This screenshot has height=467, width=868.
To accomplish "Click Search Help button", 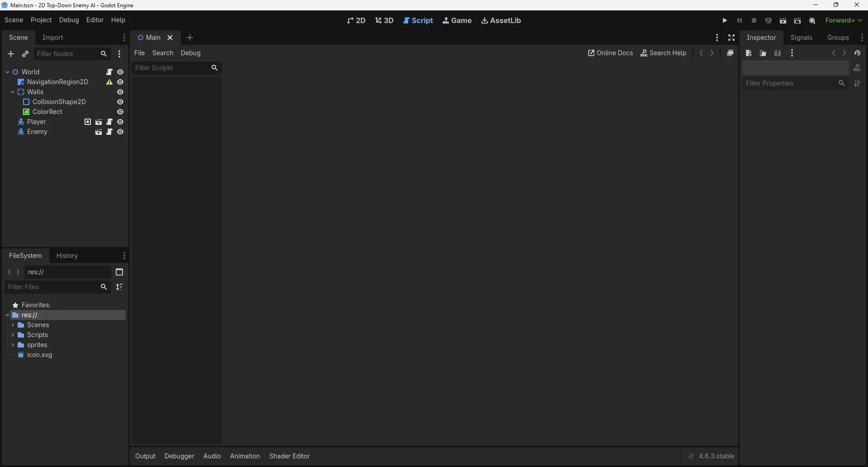I will pos(663,53).
